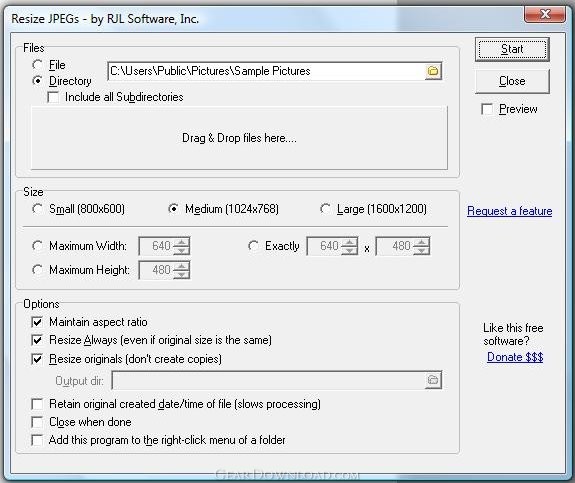Enable Include all Subdirectories checkbox
The height and width of the screenshot is (483, 575).
[54, 97]
